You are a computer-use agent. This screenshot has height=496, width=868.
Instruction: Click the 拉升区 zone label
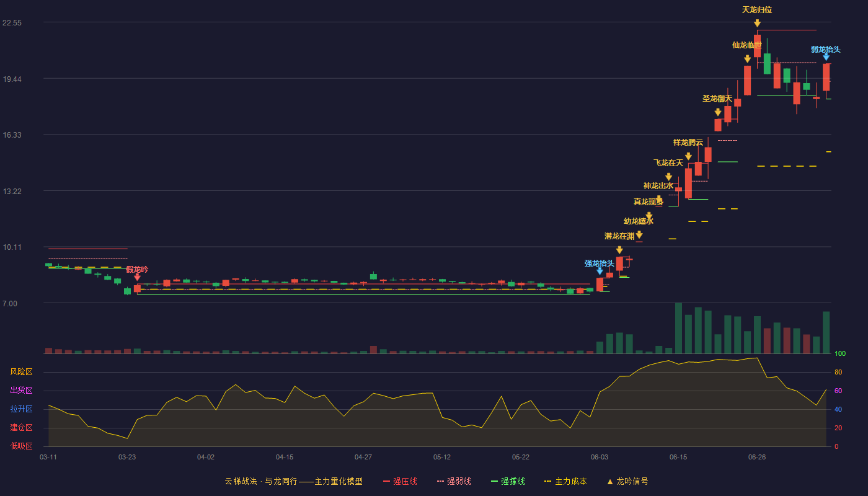[x=21, y=409]
